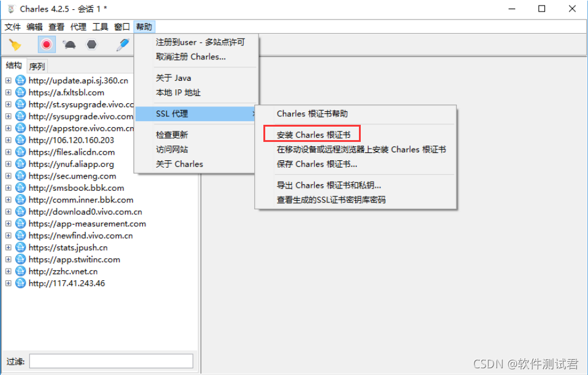Expand the https://sec.umeng.com node
This screenshot has width=588, height=375.
pyautogui.click(x=8, y=176)
